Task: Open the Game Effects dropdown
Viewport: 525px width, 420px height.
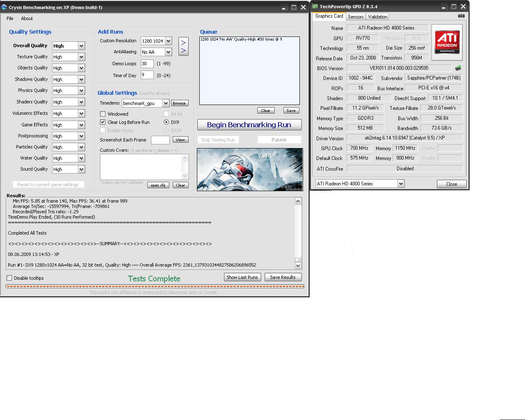Action: point(81,125)
